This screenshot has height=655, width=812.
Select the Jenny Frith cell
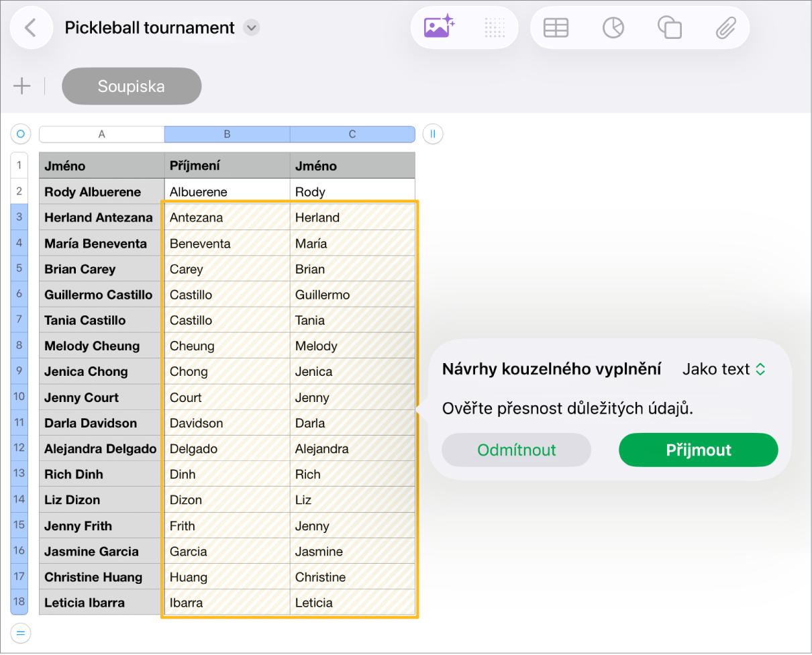point(101,526)
